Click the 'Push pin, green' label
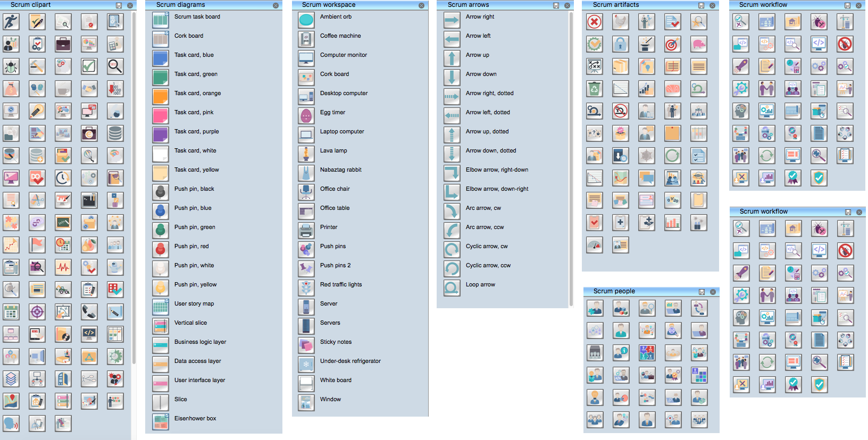The height and width of the screenshot is (440, 868). [x=195, y=227]
